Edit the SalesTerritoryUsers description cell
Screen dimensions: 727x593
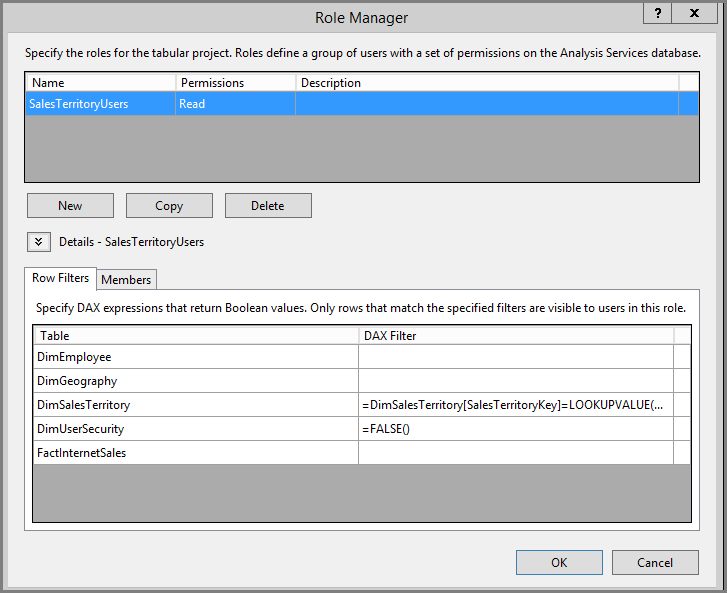coord(487,103)
